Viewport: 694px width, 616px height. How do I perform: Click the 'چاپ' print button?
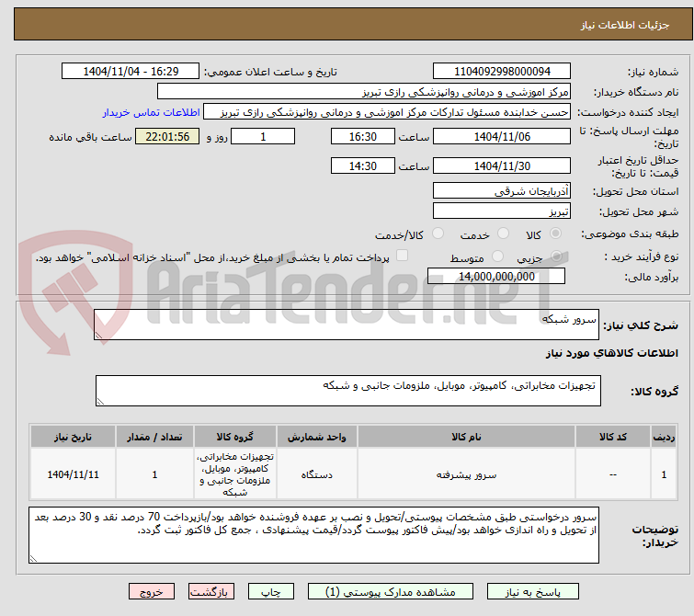click(x=271, y=592)
